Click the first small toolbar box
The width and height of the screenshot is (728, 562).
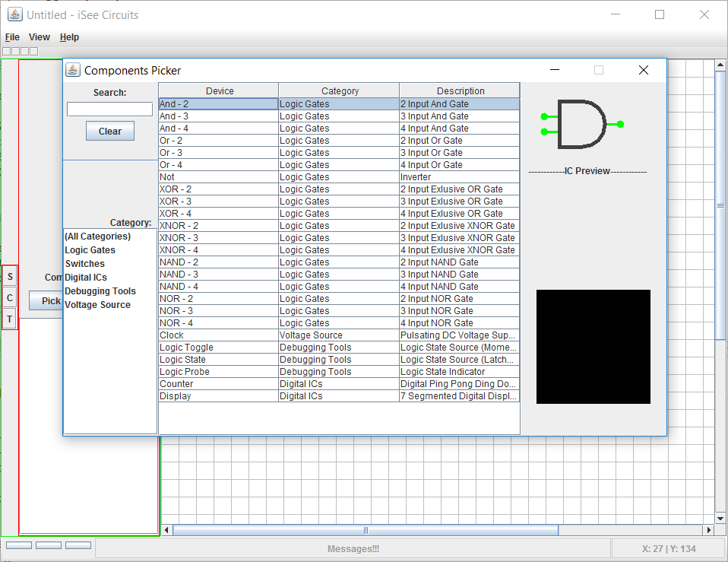click(7, 52)
